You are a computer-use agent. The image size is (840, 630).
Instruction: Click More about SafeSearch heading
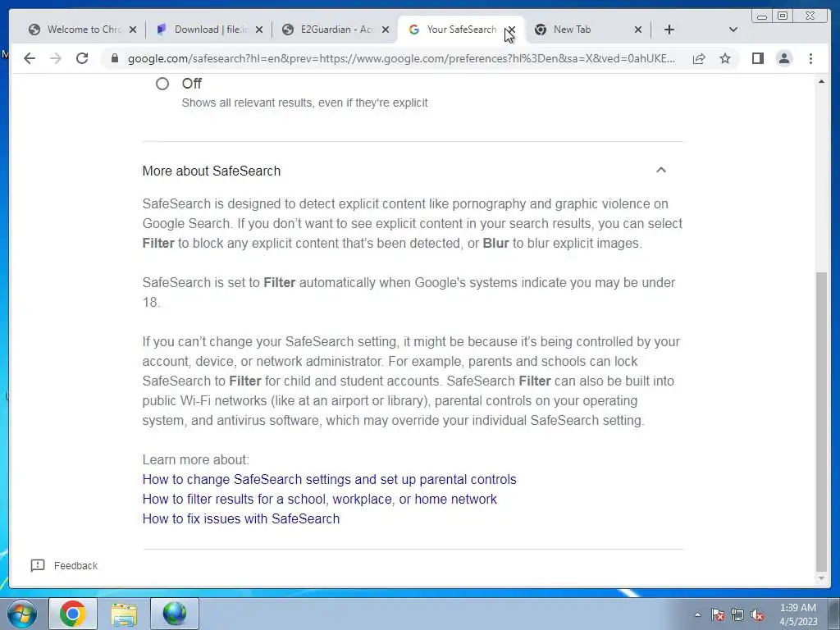(212, 171)
